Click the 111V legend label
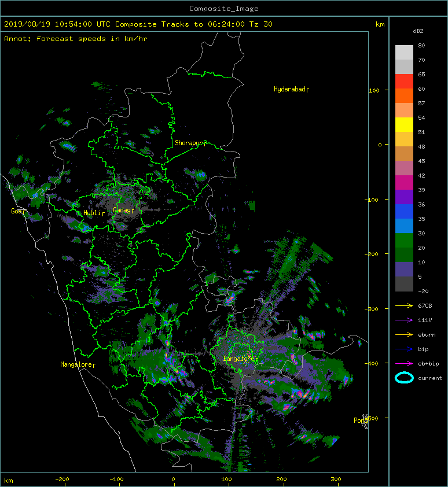The image size is (448, 487). click(425, 320)
